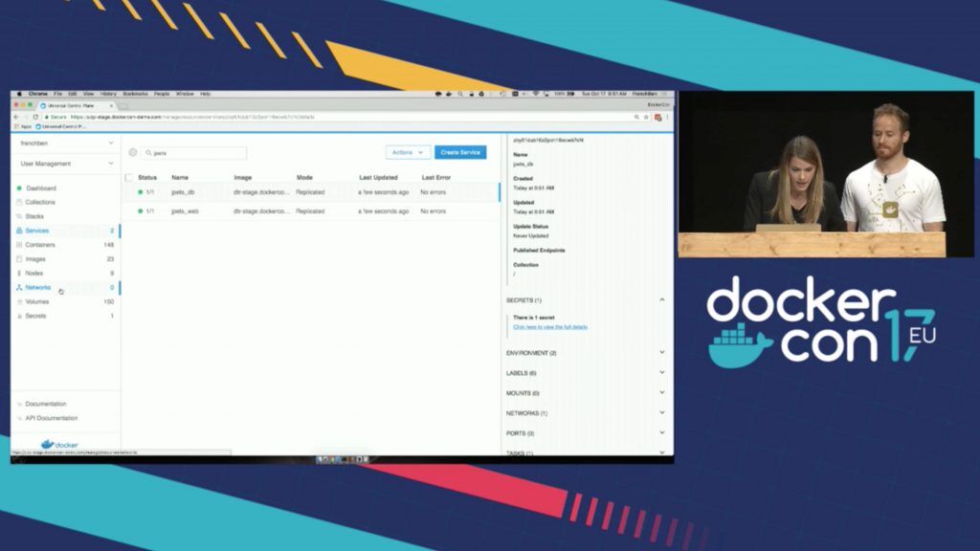Open the Chrome application menu
The image size is (980, 551).
pyautogui.click(x=37, y=94)
